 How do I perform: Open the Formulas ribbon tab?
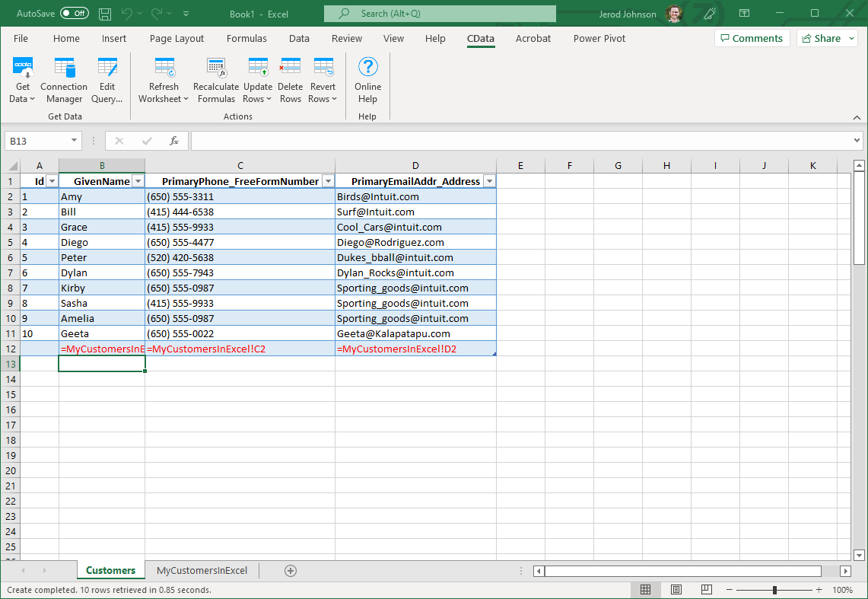pyautogui.click(x=246, y=39)
